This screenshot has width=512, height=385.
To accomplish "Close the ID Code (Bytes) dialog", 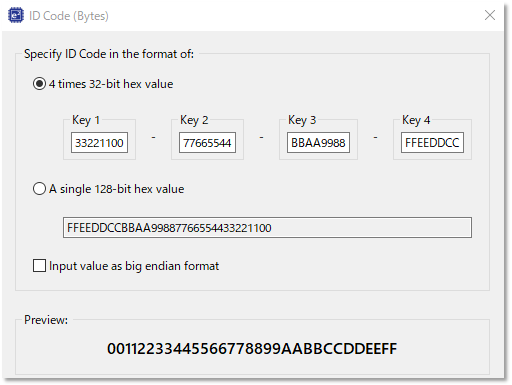I will tap(490, 15).
